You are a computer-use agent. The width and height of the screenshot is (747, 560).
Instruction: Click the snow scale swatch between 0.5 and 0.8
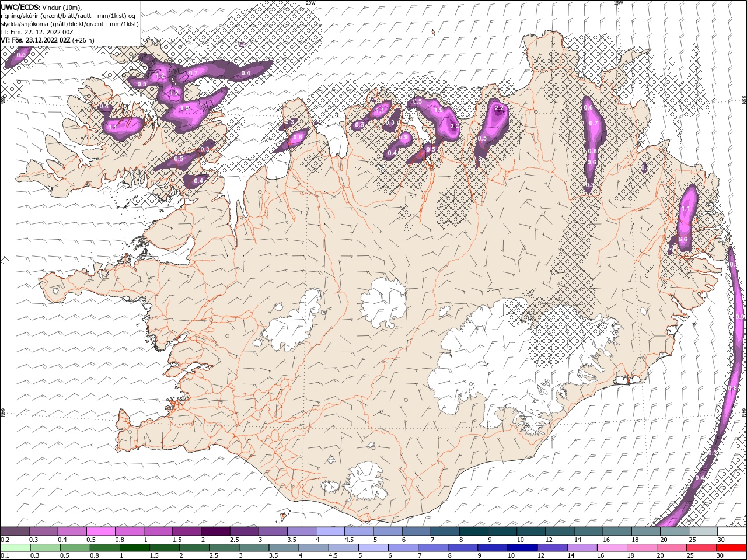(x=101, y=531)
